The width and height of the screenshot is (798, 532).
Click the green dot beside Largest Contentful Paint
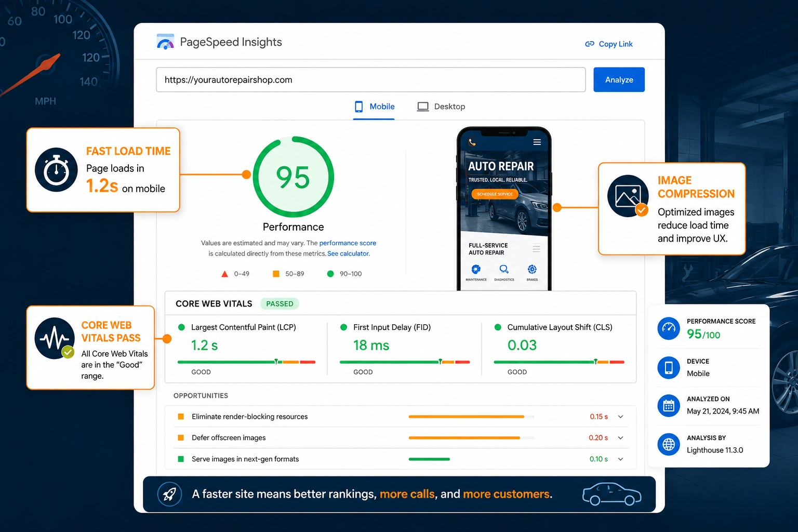(x=182, y=327)
